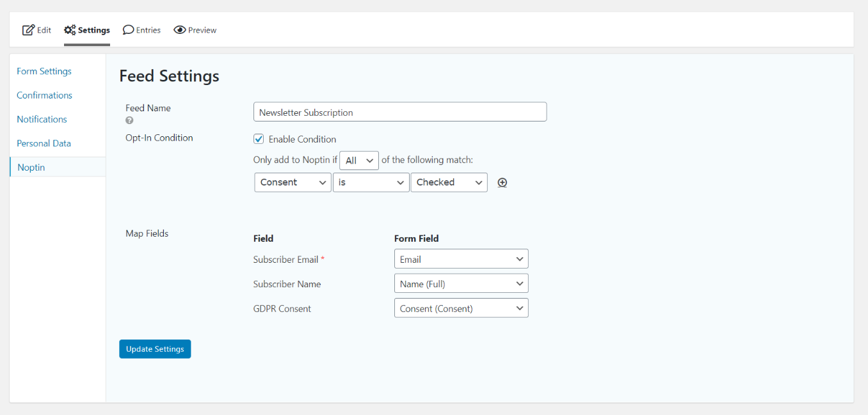Click the Edit pencil icon
The image size is (868, 415).
tap(28, 30)
